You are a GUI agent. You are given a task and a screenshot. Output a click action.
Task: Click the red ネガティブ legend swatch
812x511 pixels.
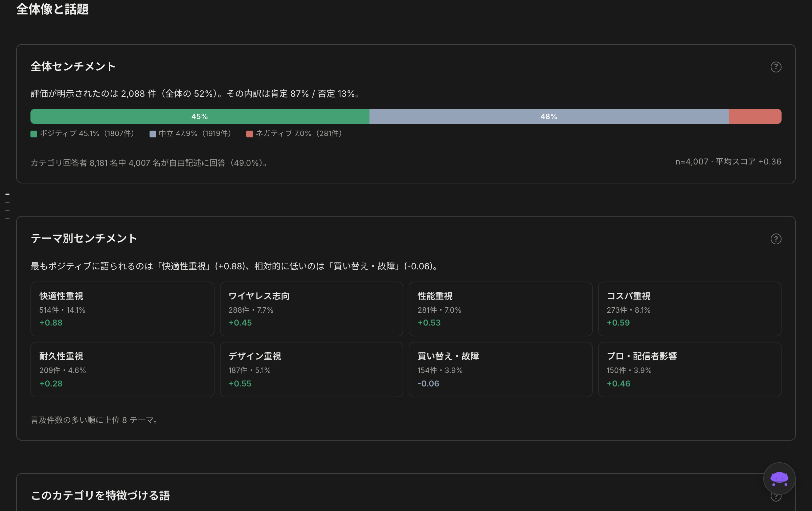[250, 134]
